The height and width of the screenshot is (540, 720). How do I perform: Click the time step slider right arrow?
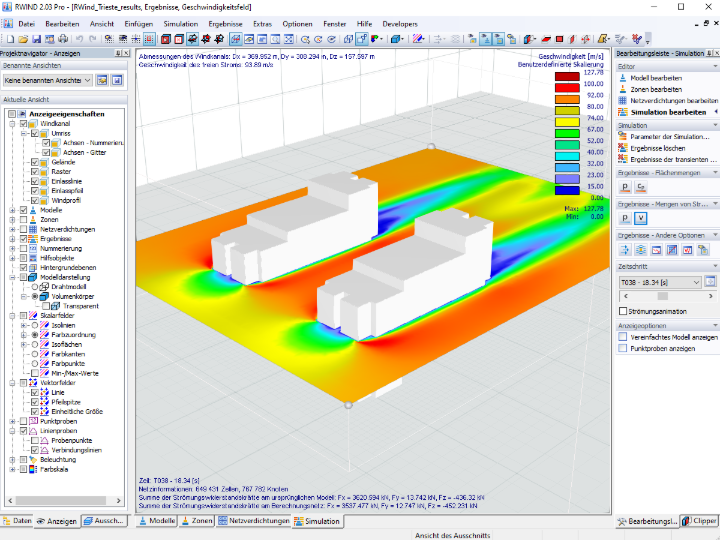point(710,296)
